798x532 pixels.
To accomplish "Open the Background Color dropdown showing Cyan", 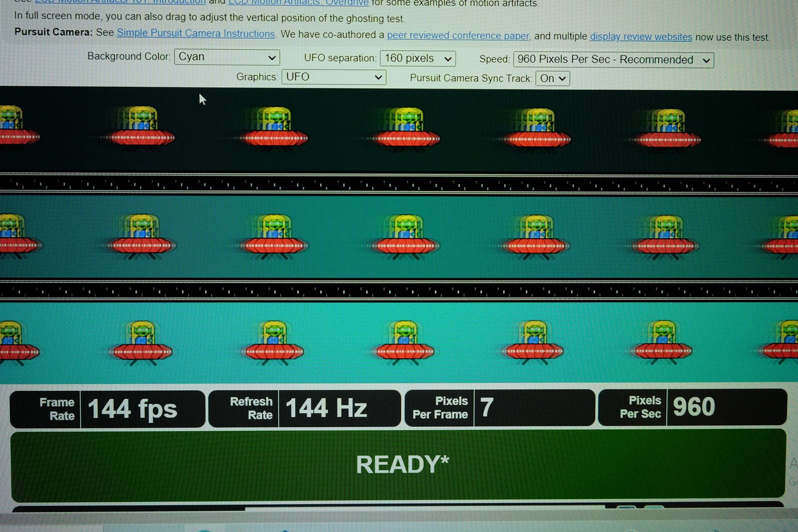I will 226,57.
